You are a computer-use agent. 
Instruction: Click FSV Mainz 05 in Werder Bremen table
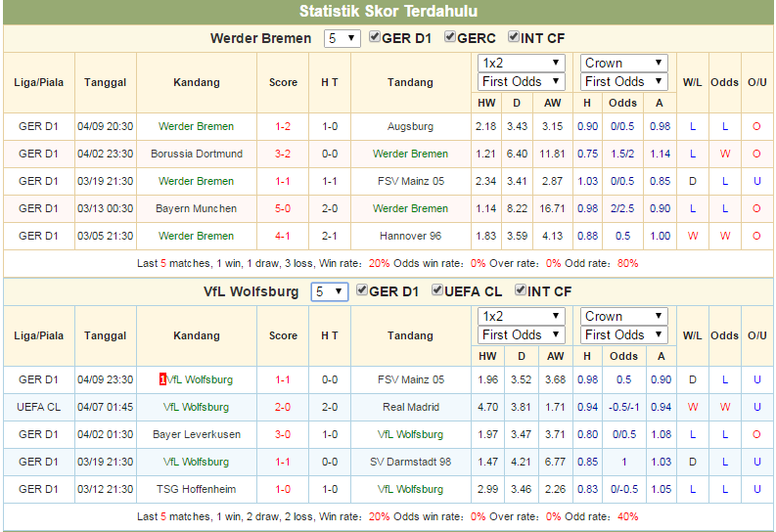click(411, 181)
